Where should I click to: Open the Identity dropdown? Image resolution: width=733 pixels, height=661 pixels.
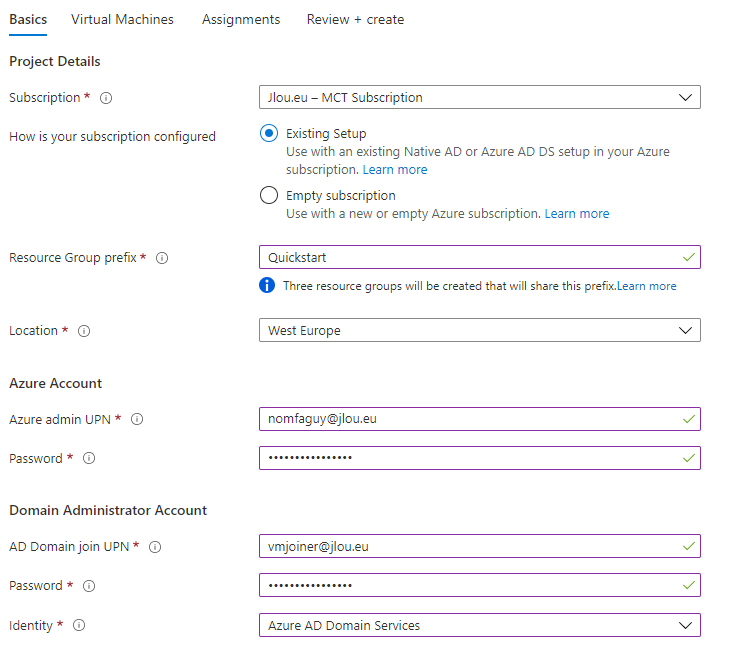(480, 625)
